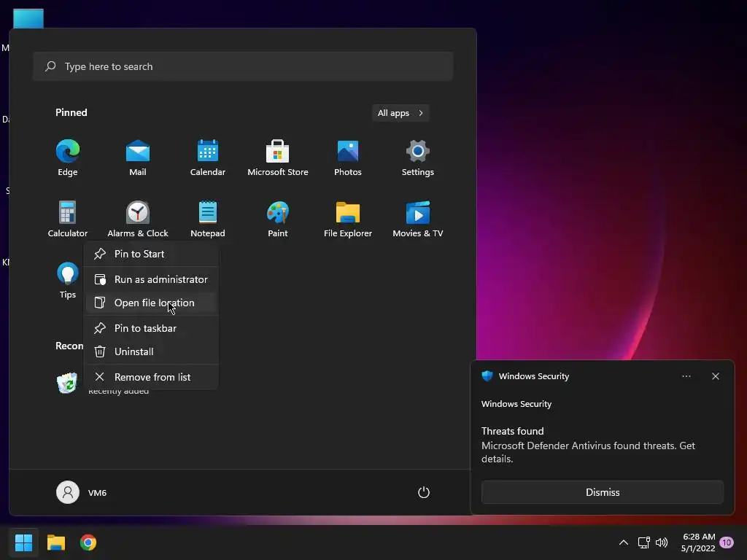This screenshot has width=747, height=560.
Task: Open the Mail pinned app
Action: pyautogui.click(x=138, y=157)
